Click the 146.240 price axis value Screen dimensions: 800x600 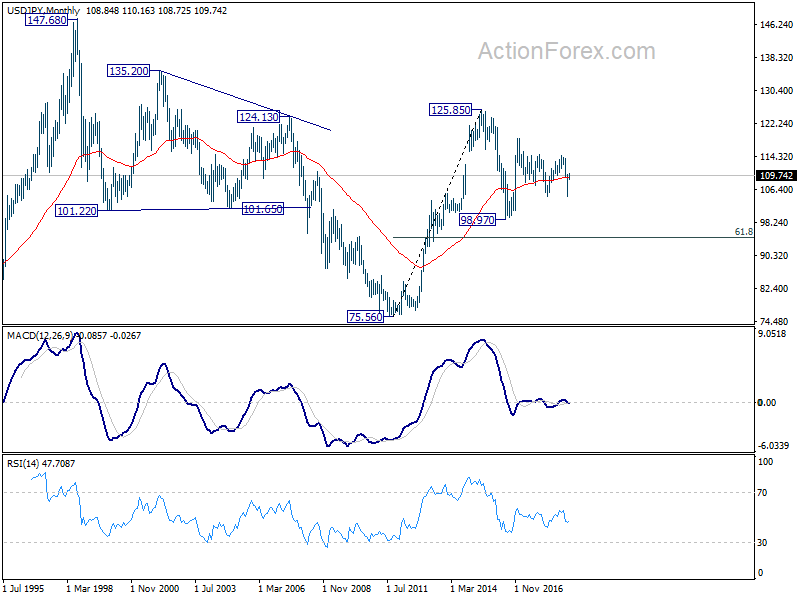[x=776, y=24]
